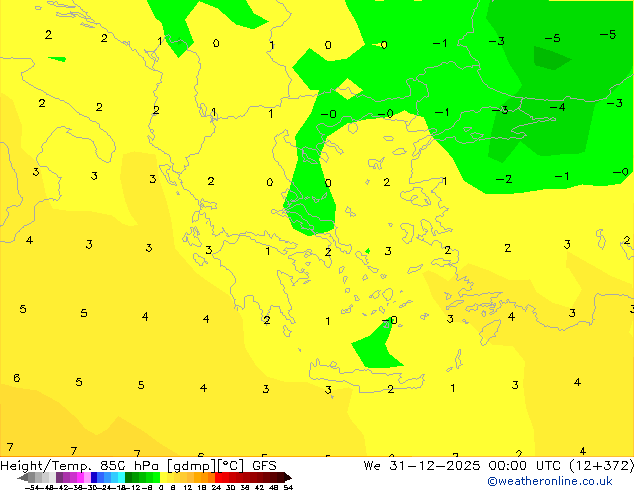The height and width of the screenshot is (490, 634).
Task: Click the '24' label under the legend
Action: coord(216,487)
